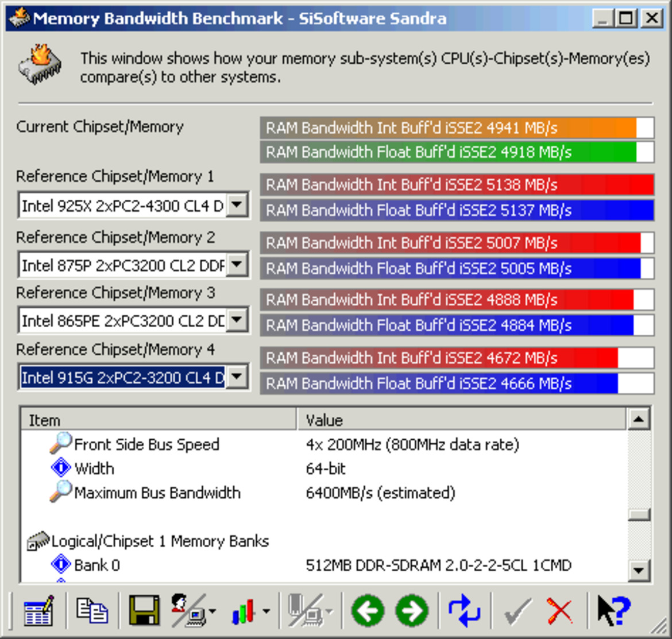Click red bar Int Buff'd iSSE2 5138 MB/s
This screenshot has width=672, height=639.
tap(457, 185)
